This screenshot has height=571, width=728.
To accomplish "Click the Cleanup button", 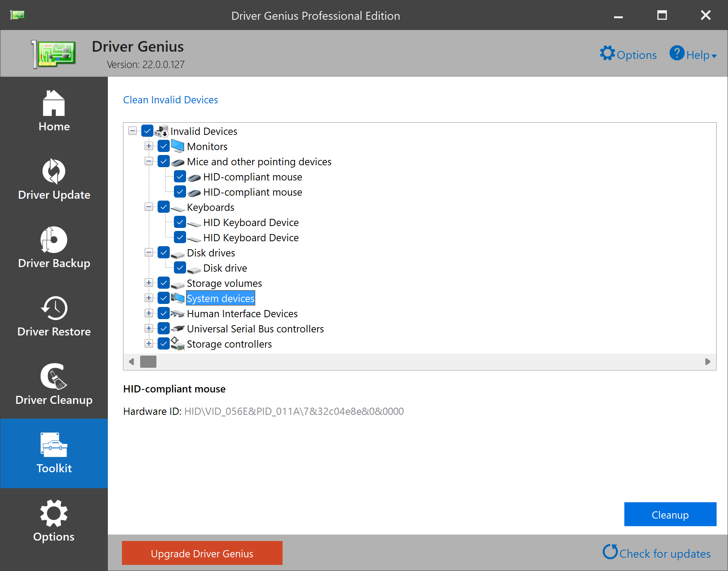I will point(670,514).
